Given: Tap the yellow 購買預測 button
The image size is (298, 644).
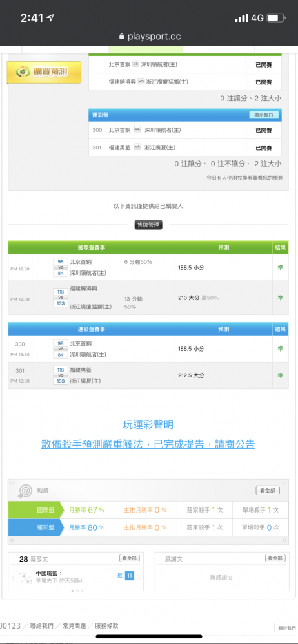Looking at the screenshot, I should 44,72.
